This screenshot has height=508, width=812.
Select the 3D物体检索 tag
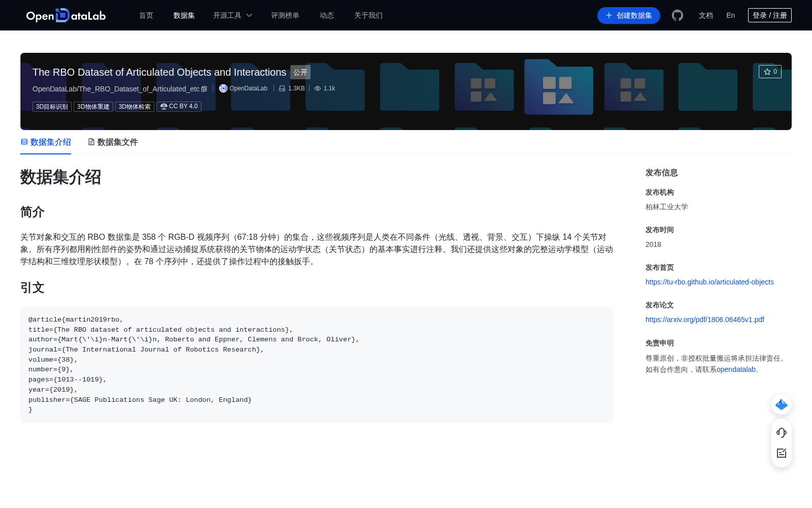pos(134,107)
